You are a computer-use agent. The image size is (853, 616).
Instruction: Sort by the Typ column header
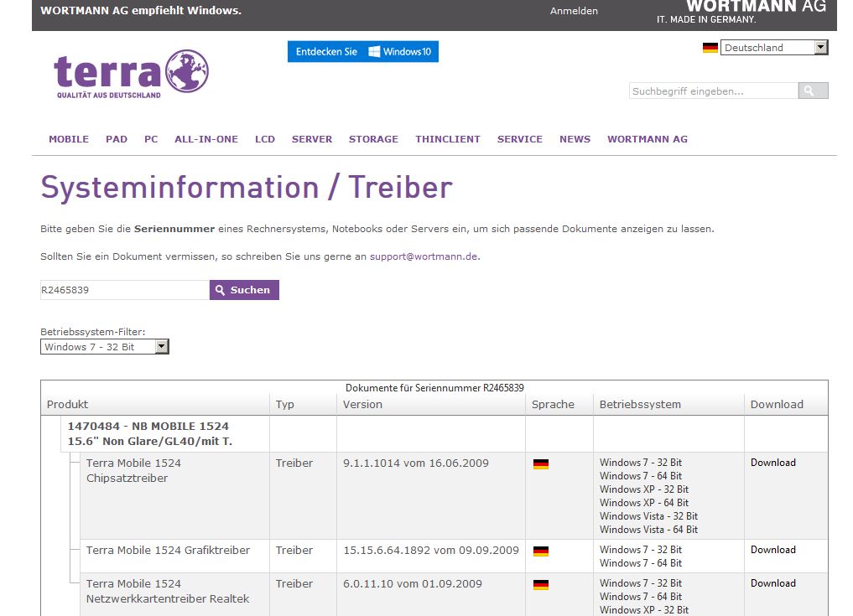coord(284,405)
